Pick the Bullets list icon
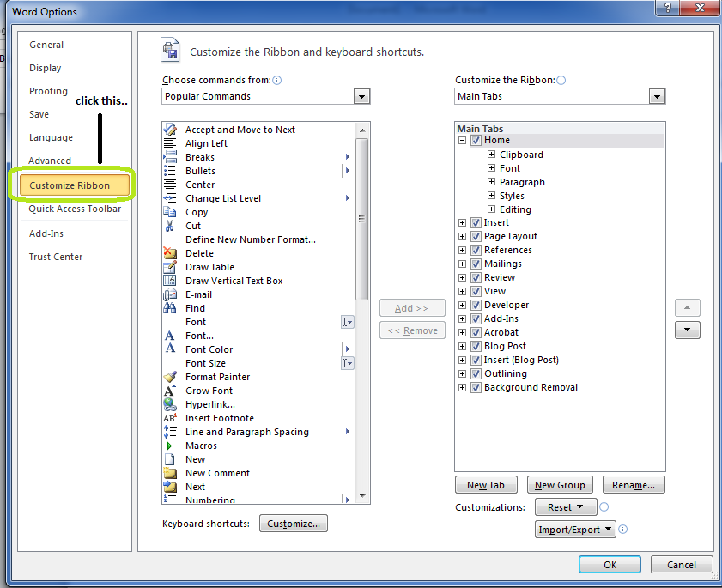 [x=170, y=171]
